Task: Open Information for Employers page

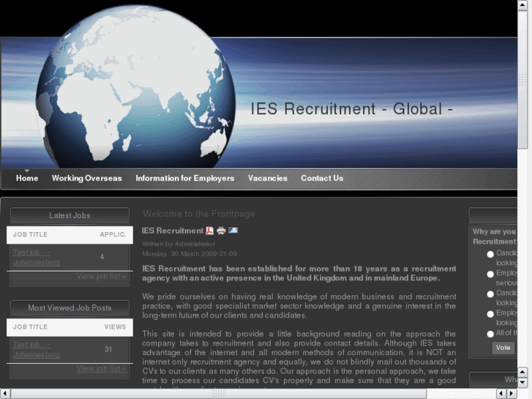Action: [185, 179]
